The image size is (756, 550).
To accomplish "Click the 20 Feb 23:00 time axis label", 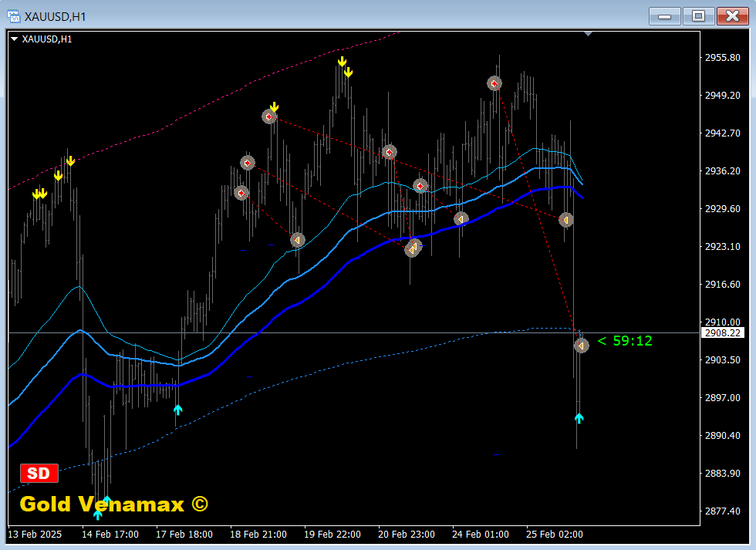I will 407,534.
